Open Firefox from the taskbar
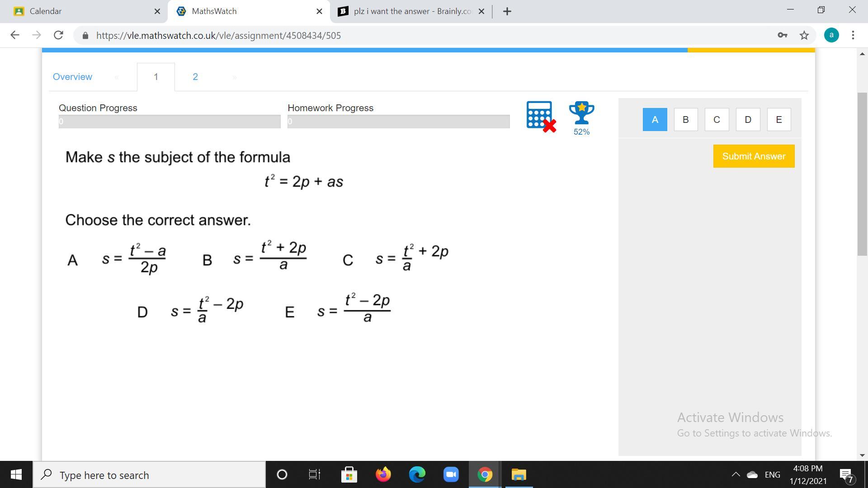The width and height of the screenshot is (868, 488). click(x=383, y=474)
